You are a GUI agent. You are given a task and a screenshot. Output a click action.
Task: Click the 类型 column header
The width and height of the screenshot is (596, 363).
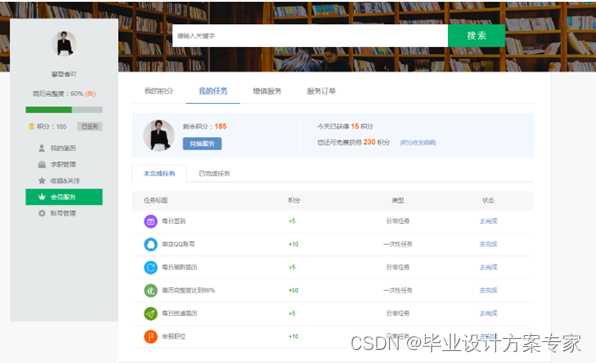[398, 200]
